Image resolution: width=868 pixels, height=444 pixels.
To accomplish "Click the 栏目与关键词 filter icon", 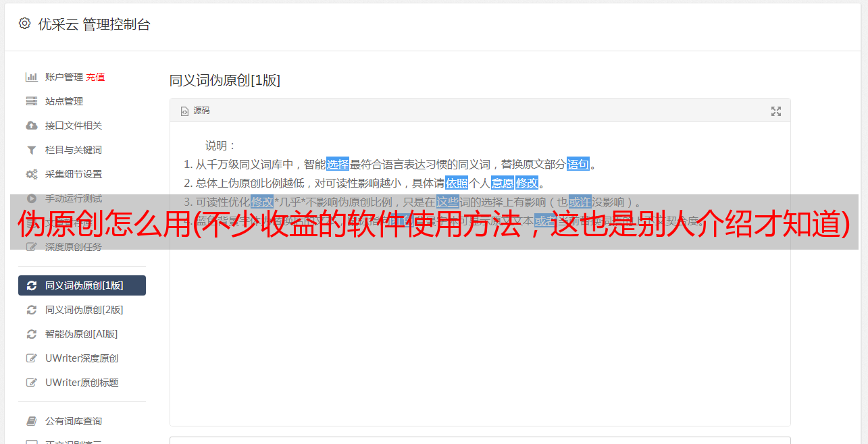I will [x=31, y=150].
